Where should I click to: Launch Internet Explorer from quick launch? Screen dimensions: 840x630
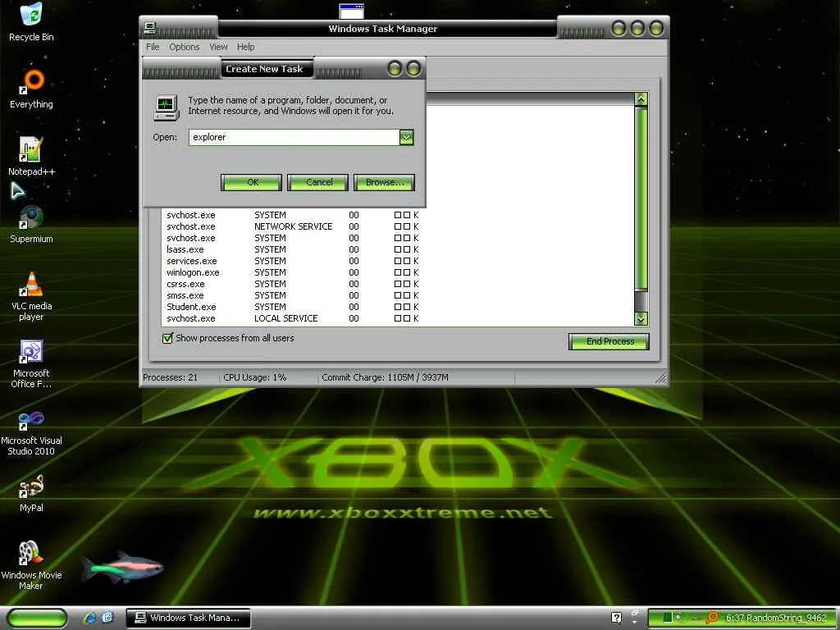coord(89,618)
